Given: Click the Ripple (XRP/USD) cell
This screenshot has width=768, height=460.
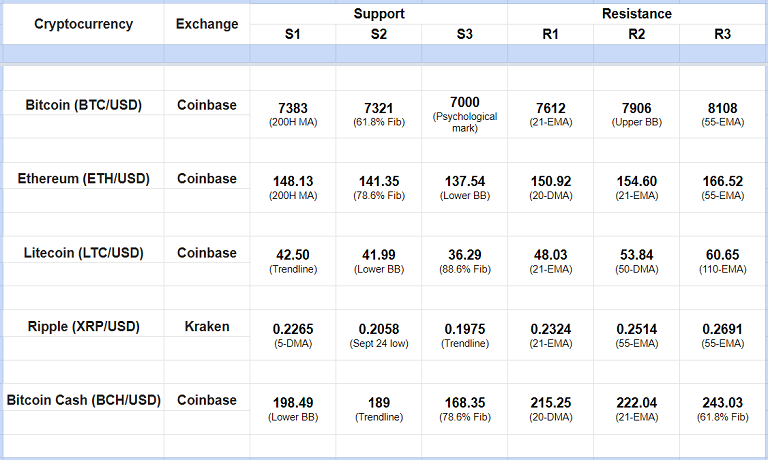Looking at the screenshot, I should coord(83,326).
